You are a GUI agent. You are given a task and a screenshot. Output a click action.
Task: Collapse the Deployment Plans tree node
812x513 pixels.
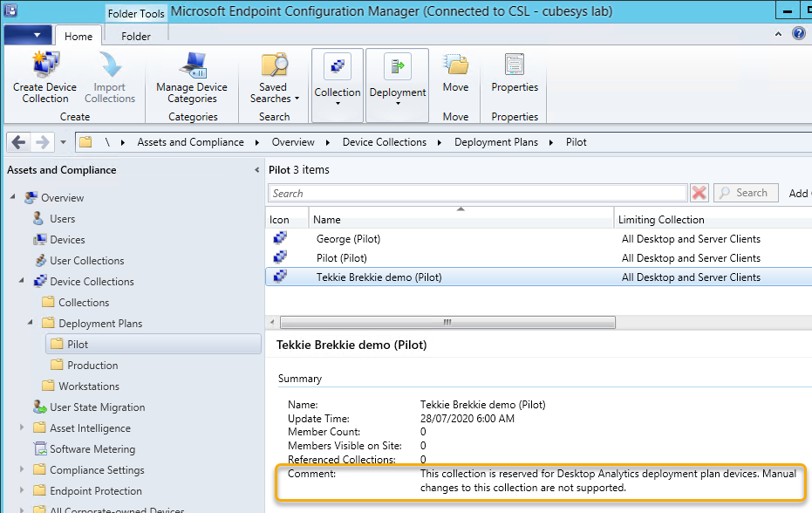32,323
